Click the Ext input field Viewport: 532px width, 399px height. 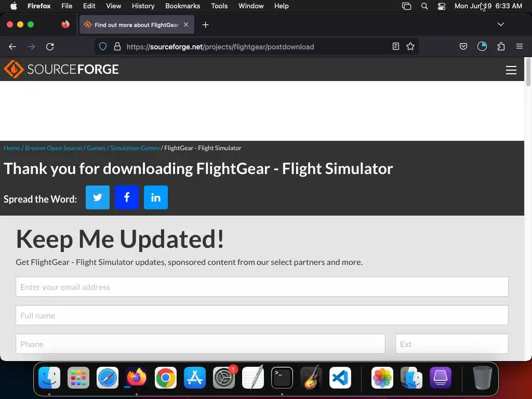[x=452, y=344]
